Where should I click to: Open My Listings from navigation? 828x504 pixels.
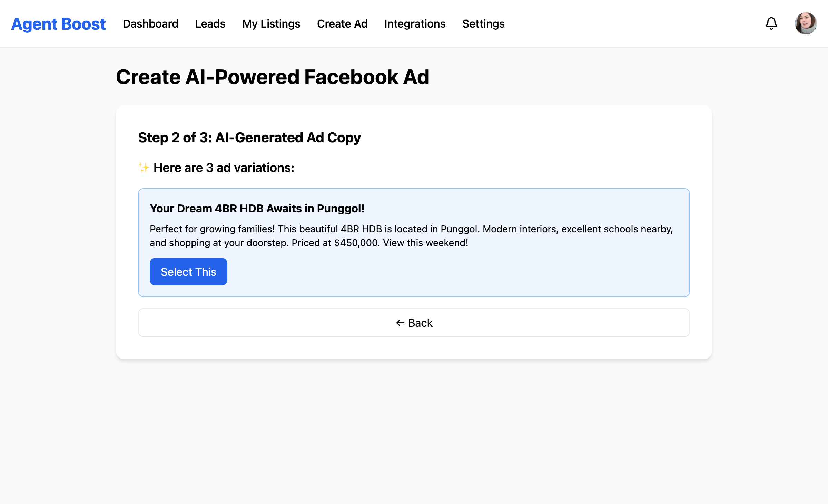(271, 24)
